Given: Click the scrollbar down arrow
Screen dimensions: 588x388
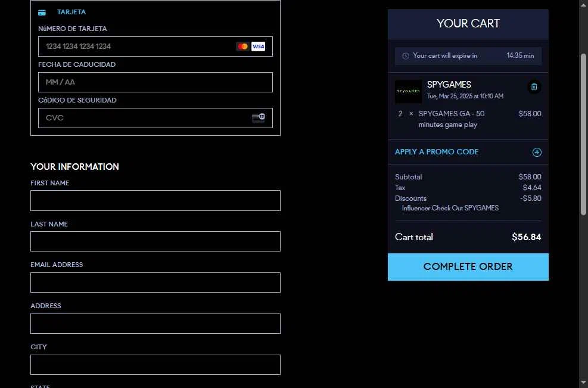Looking at the screenshot, I should click(x=583, y=383).
